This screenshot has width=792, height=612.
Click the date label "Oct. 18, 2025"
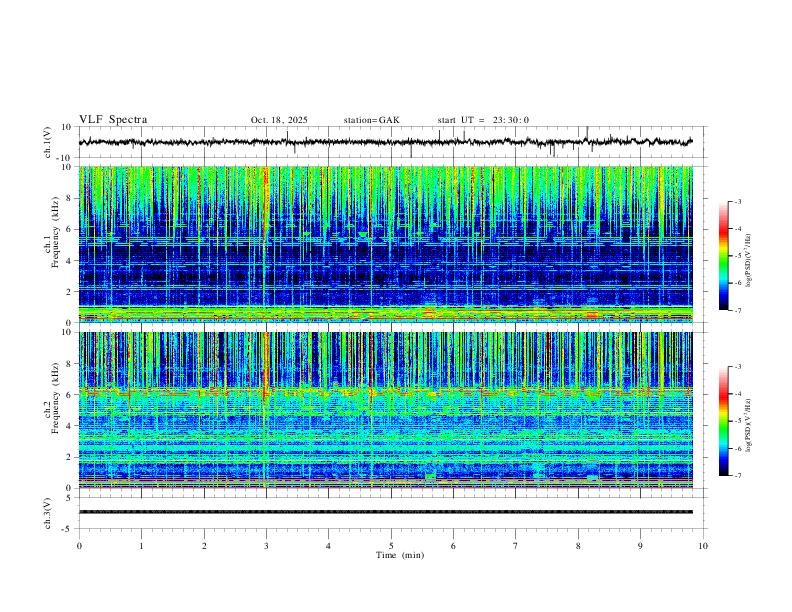[x=279, y=120]
